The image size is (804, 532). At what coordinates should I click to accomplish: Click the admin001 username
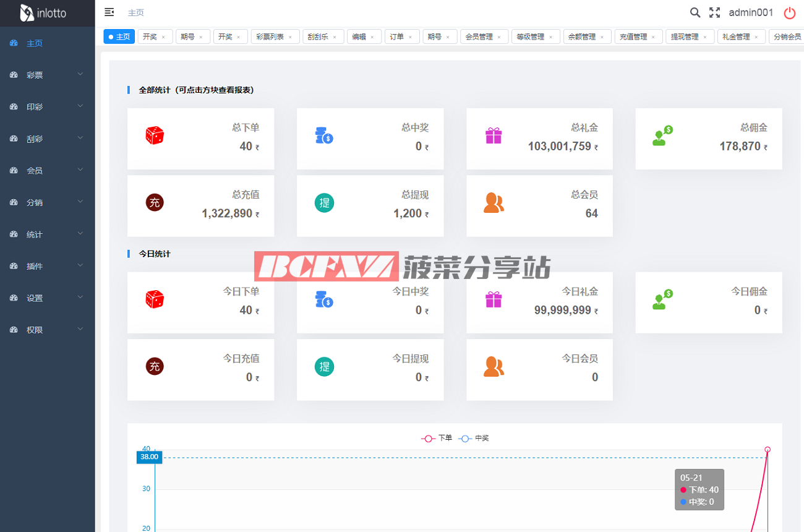pyautogui.click(x=751, y=12)
